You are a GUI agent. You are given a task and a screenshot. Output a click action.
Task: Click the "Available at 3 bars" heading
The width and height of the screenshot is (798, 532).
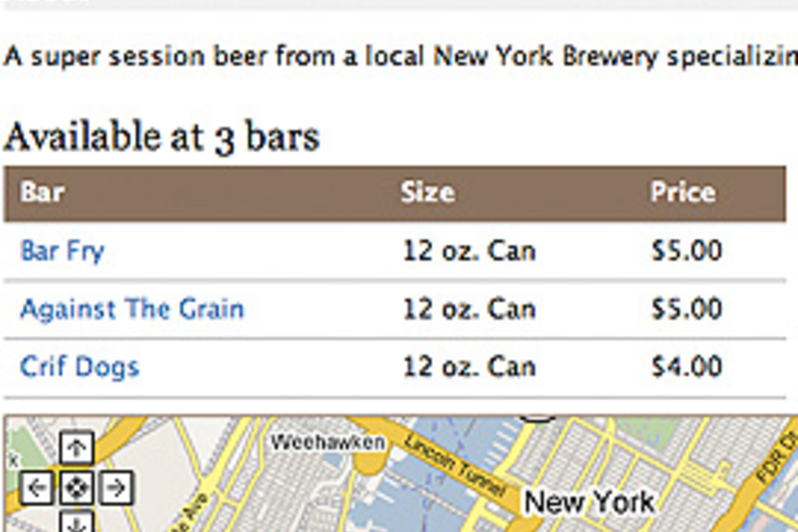coord(162,137)
